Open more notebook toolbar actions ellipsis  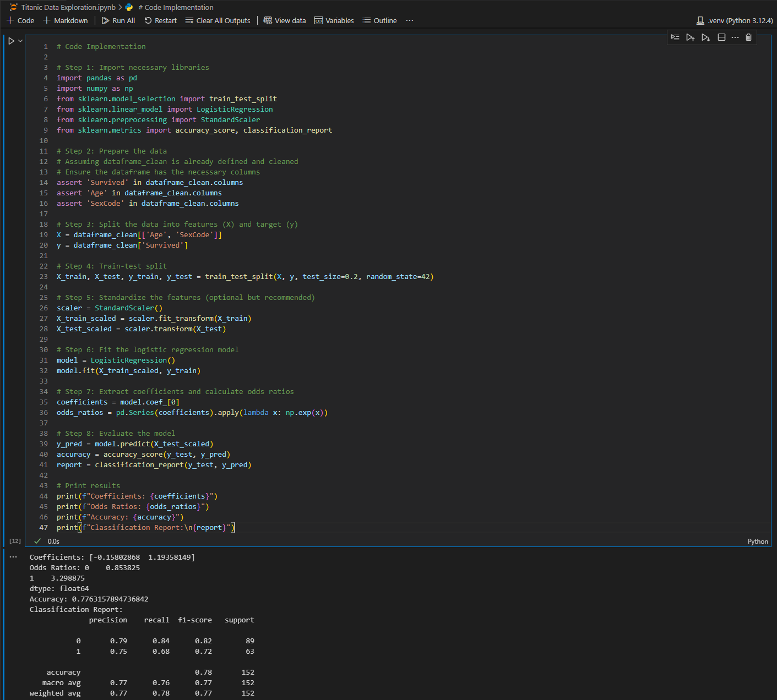tap(409, 20)
